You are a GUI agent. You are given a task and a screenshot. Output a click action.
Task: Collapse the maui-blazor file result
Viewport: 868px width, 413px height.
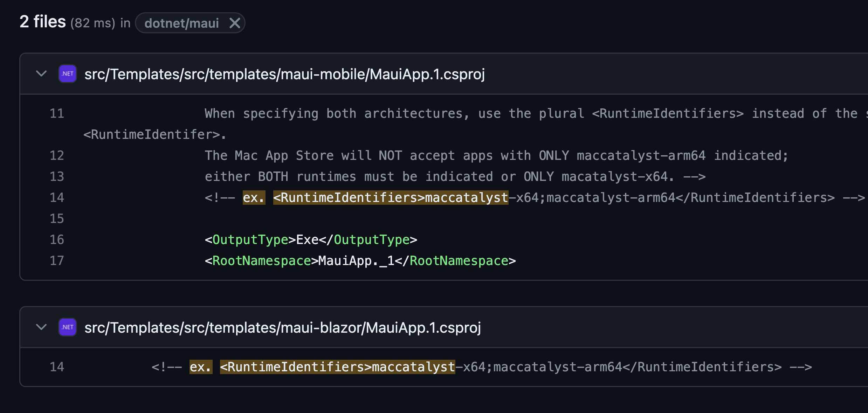(x=41, y=327)
